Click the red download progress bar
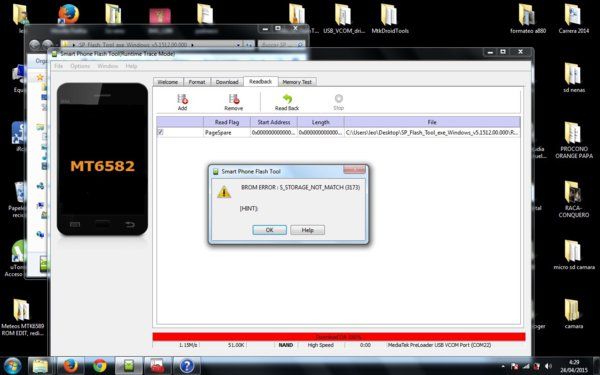 tap(339, 337)
